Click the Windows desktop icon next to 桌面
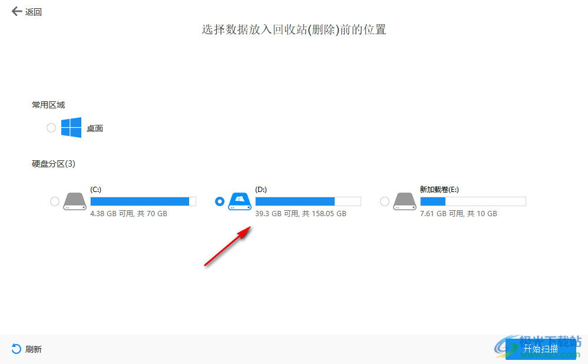 click(x=71, y=127)
